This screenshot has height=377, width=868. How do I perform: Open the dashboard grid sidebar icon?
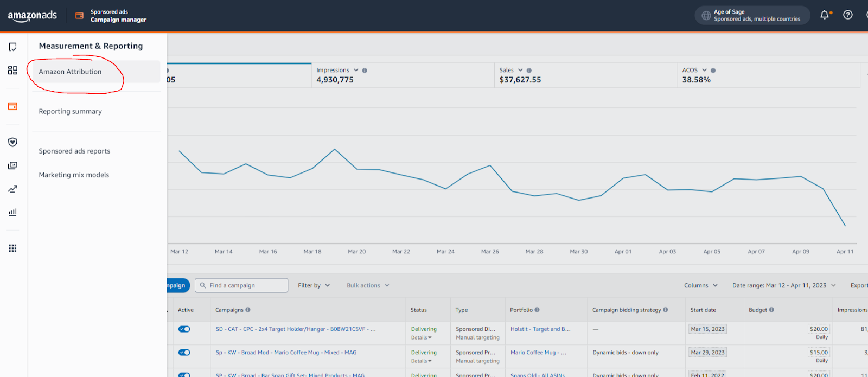pos(12,71)
